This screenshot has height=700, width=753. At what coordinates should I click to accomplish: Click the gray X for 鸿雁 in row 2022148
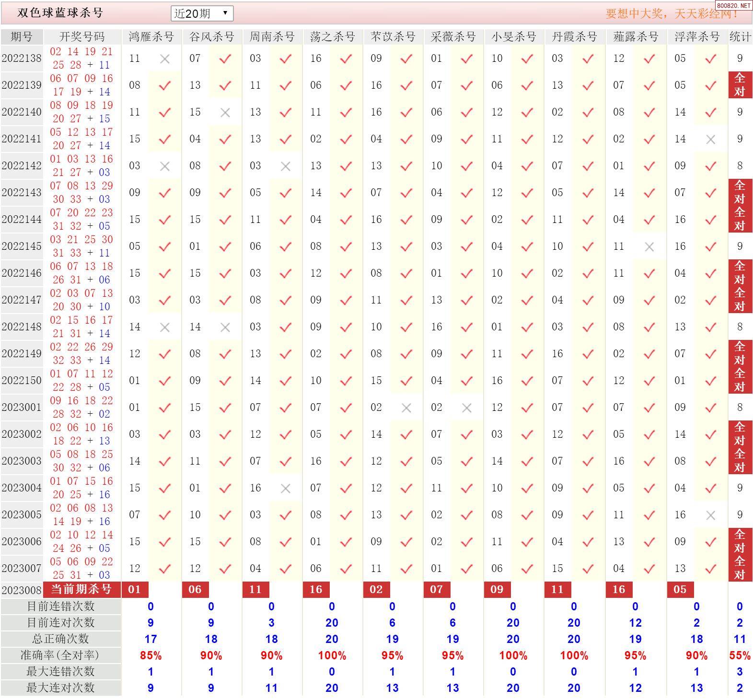[x=165, y=327]
